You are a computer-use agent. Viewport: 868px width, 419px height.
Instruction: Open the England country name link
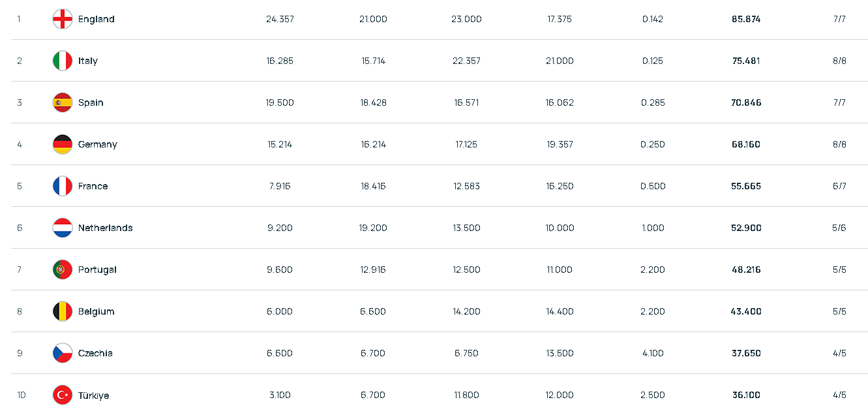pyautogui.click(x=97, y=20)
